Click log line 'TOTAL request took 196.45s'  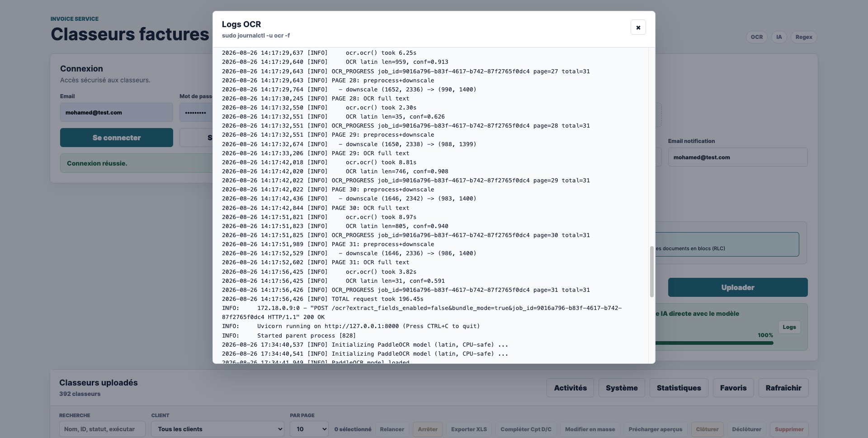(323, 299)
